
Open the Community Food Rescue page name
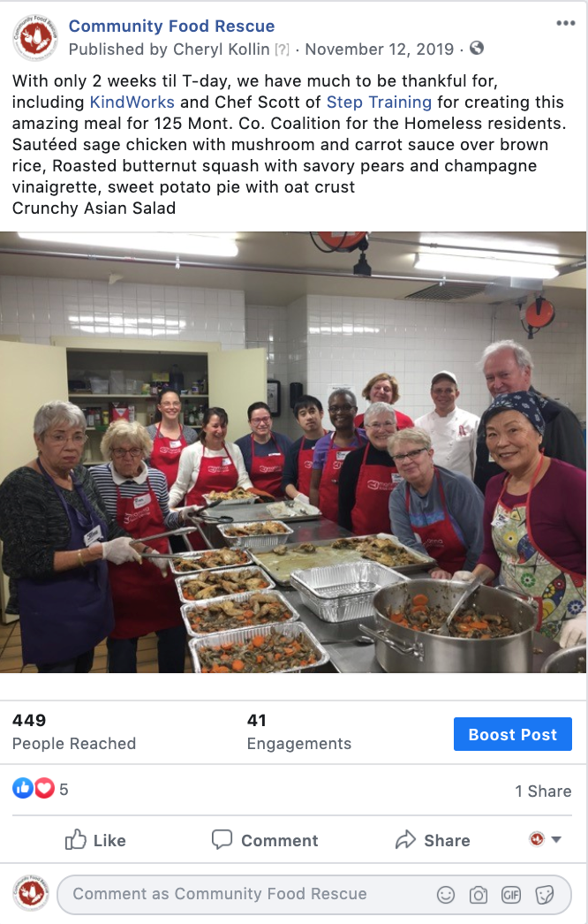point(171,26)
